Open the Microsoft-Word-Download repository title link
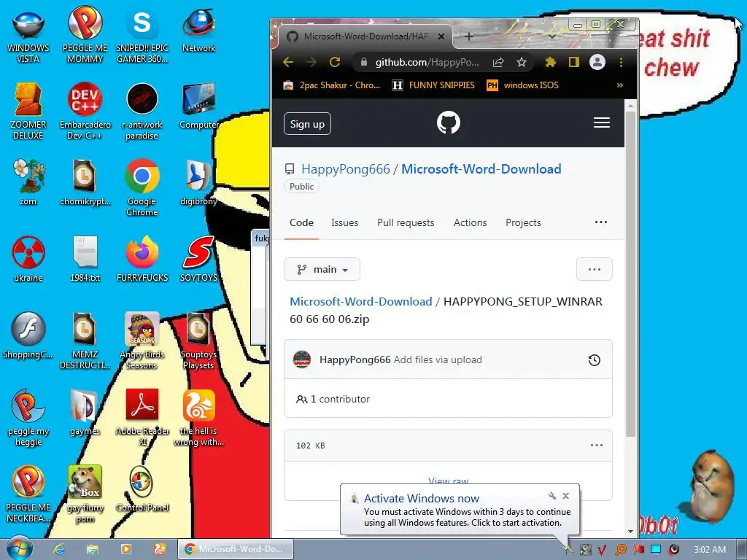 pos(481,169)
